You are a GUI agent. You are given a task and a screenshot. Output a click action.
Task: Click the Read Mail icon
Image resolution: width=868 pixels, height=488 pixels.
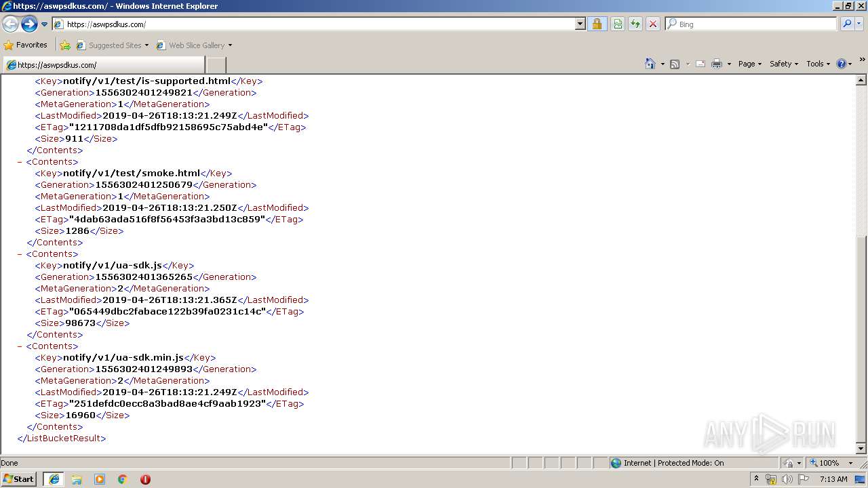click(701, 64)
